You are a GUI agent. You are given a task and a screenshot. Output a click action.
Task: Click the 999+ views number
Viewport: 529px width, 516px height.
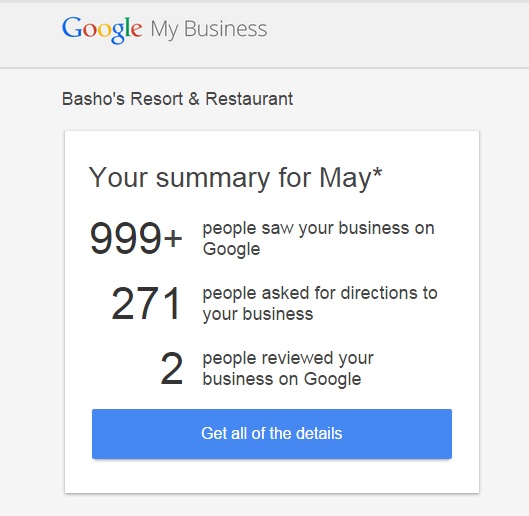tap(136, 238)
